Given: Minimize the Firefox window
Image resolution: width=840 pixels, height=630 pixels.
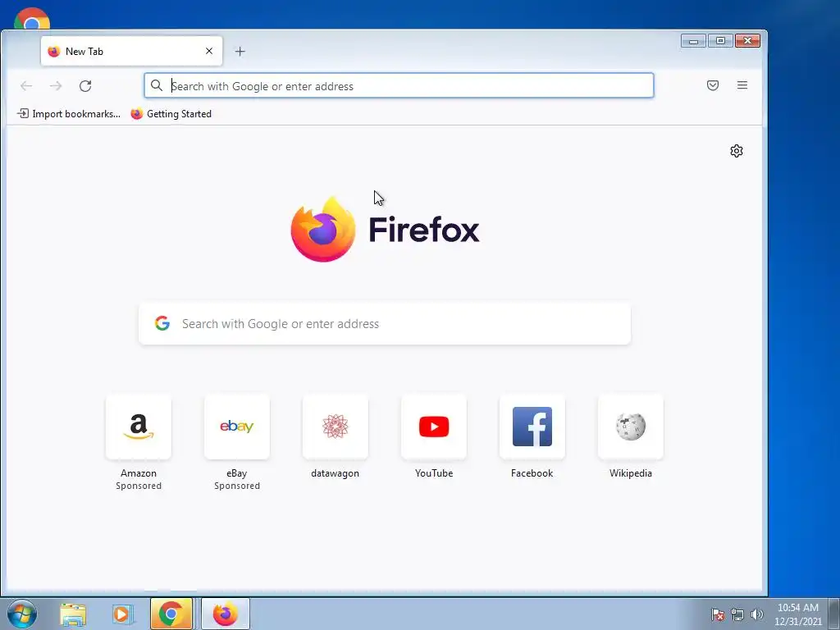Looking at the screenshot, I should (x=693, y=41).
